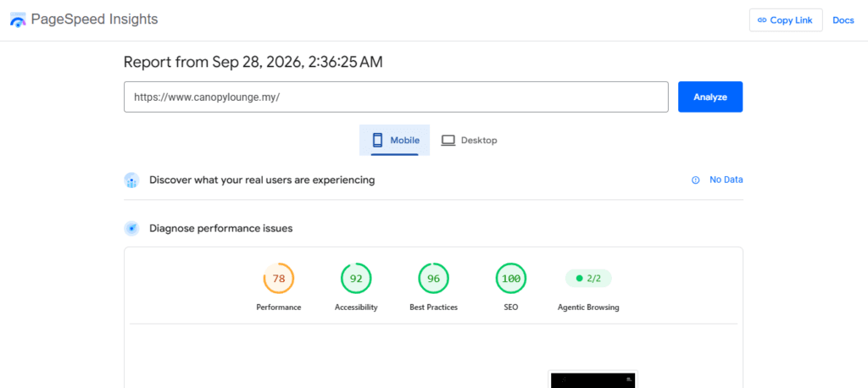Open the Best Practices score gauge 96
This screenshot has height=388, width=868.
coord(433,279)
